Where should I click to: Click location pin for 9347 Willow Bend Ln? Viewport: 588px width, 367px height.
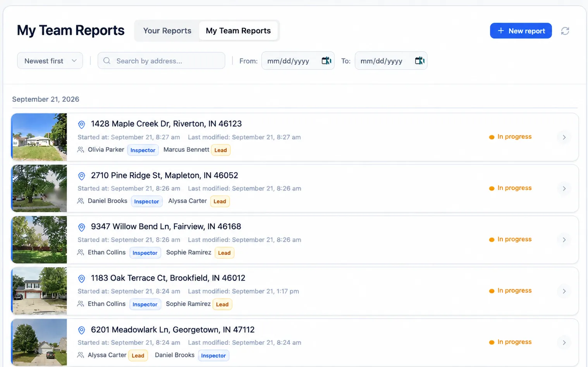click(81, 227)
